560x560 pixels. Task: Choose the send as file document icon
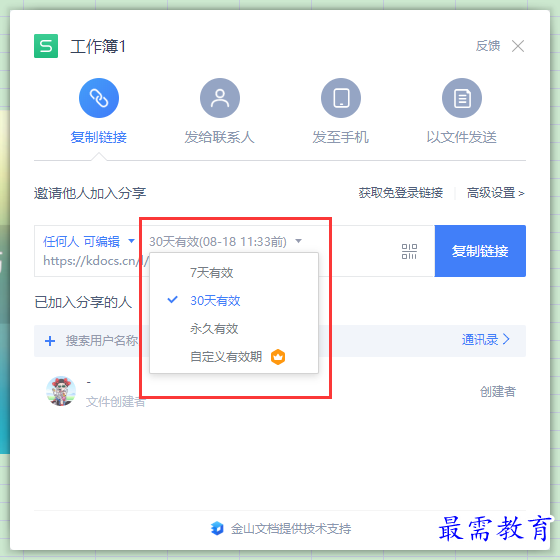[462, 98]
